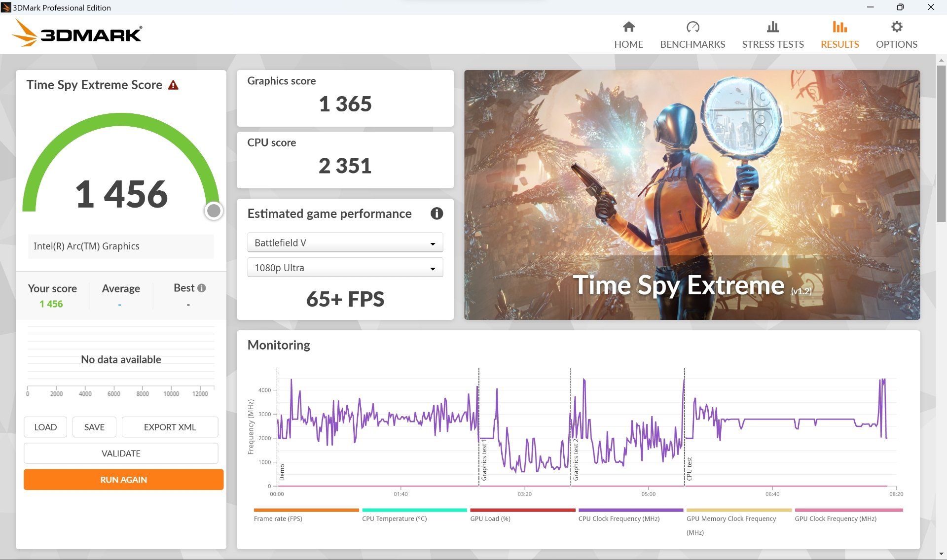Click the orange RUN AGAIN button
This screenshot has height=560, width=947.
(x=123, y=480)
